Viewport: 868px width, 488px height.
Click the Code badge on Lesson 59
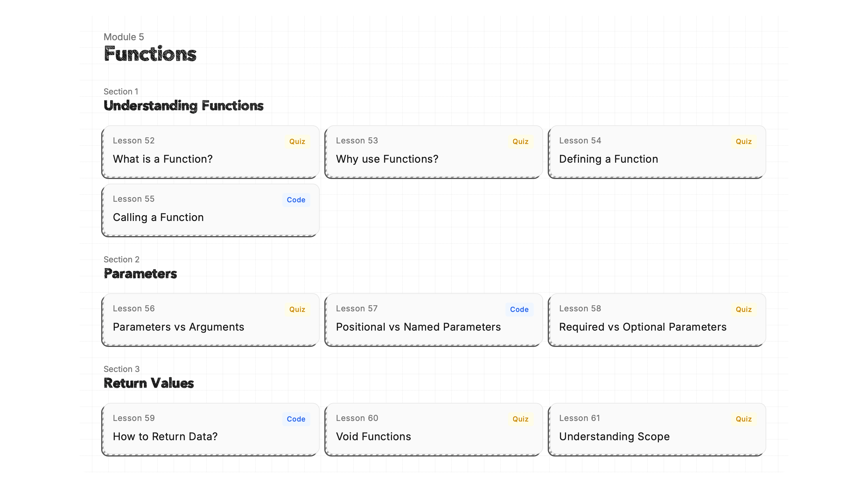(x=296, y=419)
